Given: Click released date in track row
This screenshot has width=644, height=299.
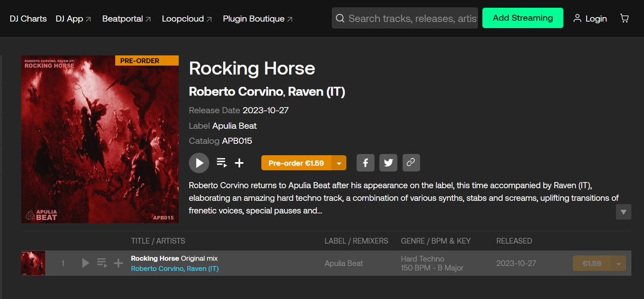Looking at the screenshot, I should coord(516,263).
